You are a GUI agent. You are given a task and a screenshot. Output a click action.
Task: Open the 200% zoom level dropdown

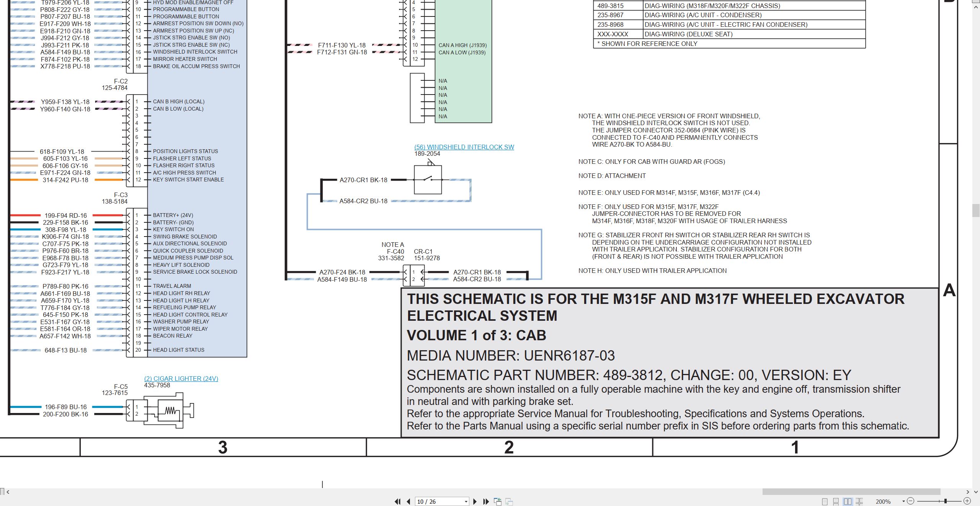pyautogui.click(x=903, y=501)
